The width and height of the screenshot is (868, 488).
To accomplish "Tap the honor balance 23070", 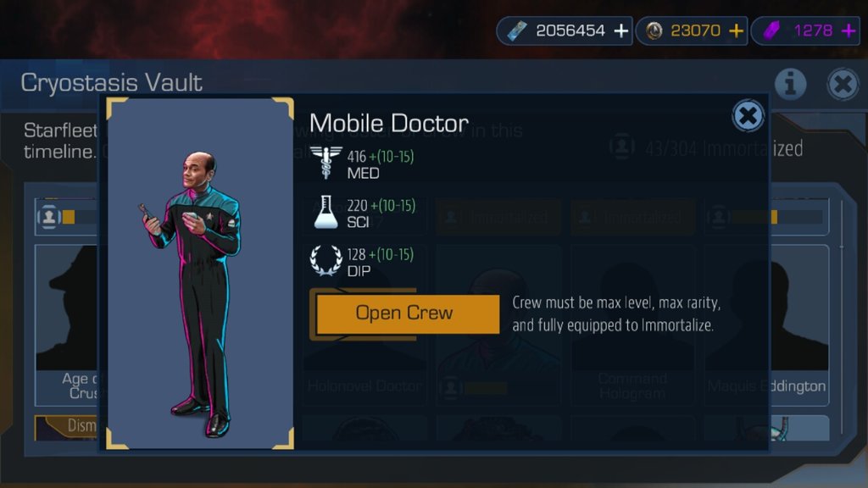I will coord(695,30).
